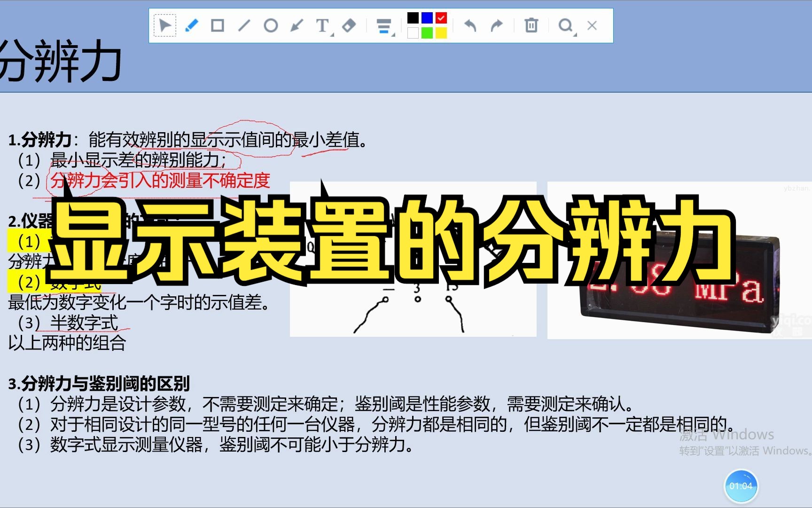Pick the red checked color swatch
The height and width of the screenshot is (508, 812).
[x=441, y=18]
